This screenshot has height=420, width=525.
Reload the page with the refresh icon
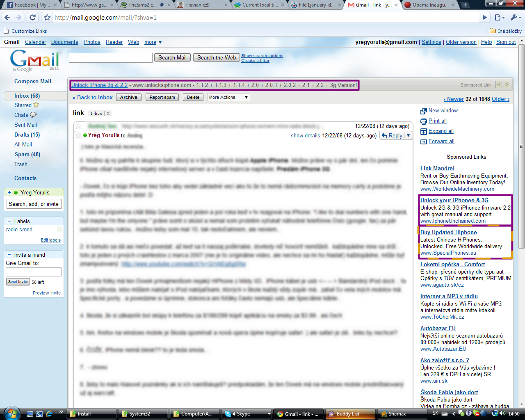point(33,18)
